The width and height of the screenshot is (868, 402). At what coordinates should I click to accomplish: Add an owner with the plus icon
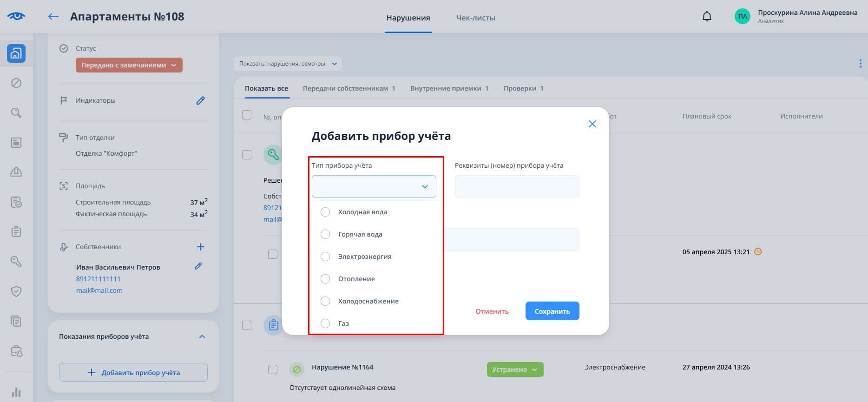200,247
